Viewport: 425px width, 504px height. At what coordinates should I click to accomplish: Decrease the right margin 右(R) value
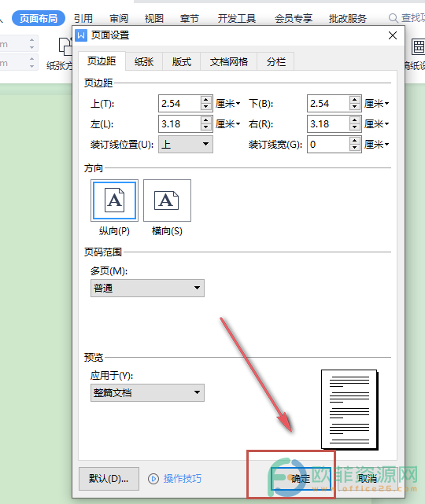coord(354,127)
